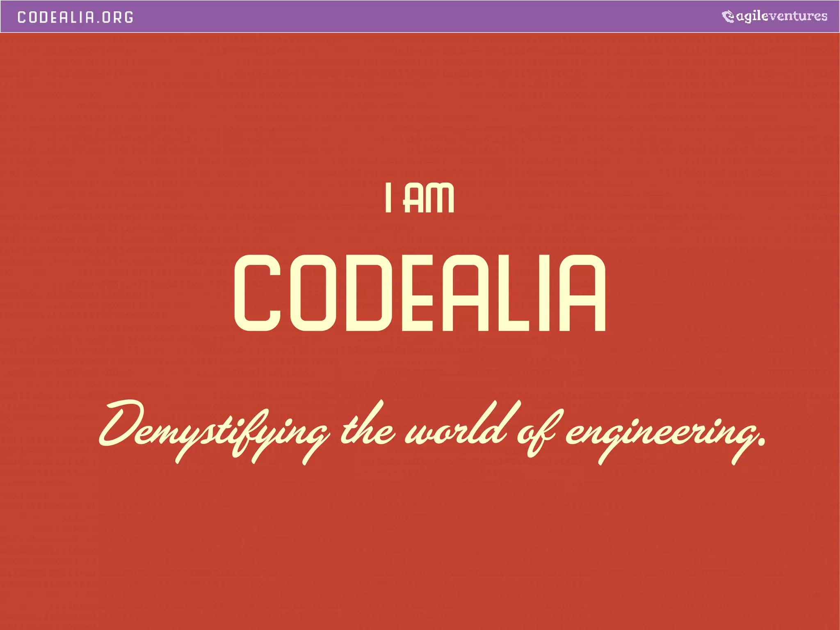Click the AgileVentures logo icon
This screenshot has height=630, width=840.
pos(728,17)
